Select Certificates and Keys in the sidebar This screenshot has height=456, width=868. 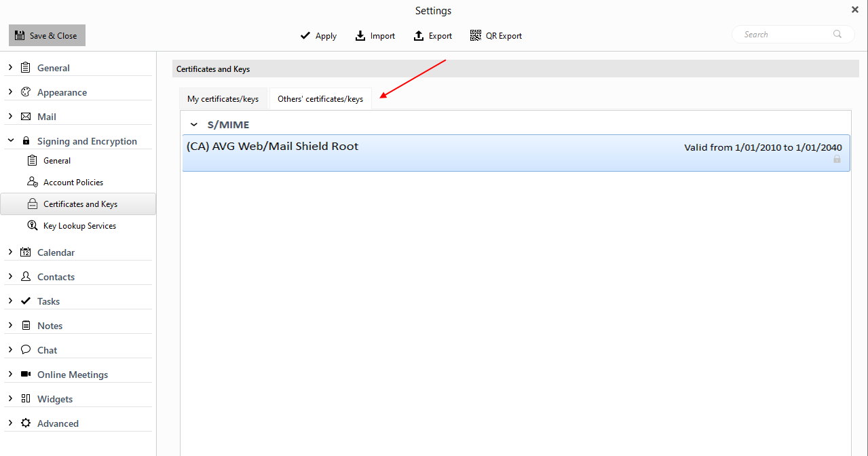pos(78,204)
